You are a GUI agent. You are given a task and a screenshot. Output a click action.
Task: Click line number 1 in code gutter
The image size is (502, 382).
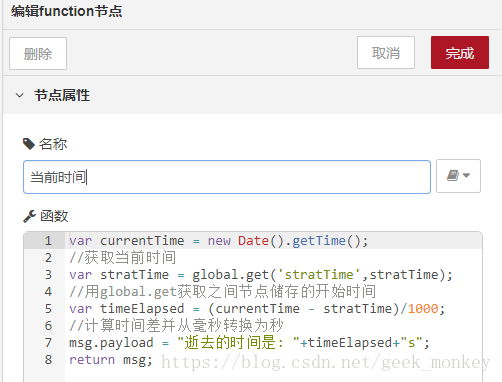click(x=48, y=241)
